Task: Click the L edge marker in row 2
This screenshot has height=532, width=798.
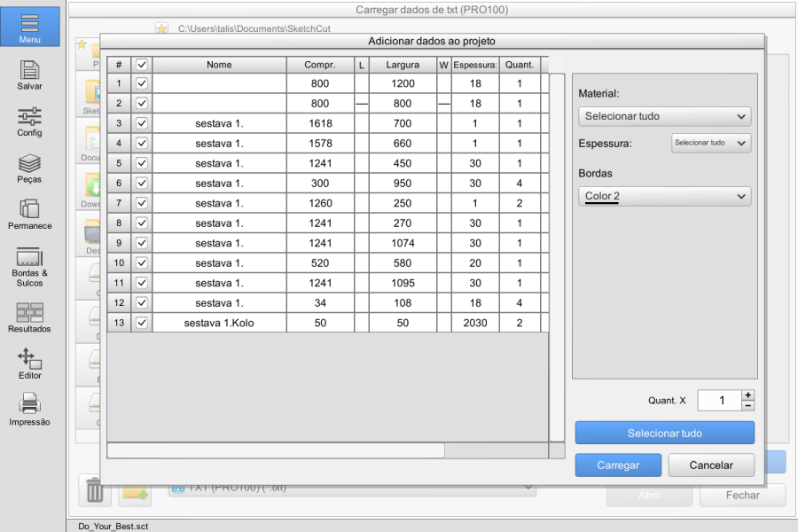Action: (x=362, y=104)
